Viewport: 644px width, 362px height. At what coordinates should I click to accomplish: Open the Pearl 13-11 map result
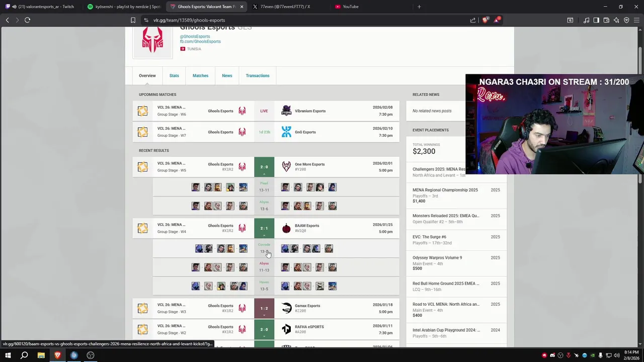[276, 187]
